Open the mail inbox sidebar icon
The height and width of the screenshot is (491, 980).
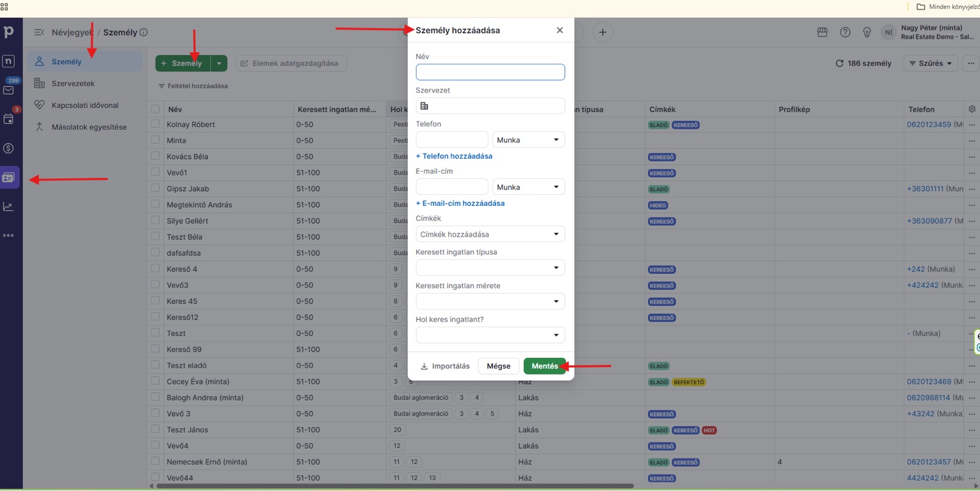[9, 90]
